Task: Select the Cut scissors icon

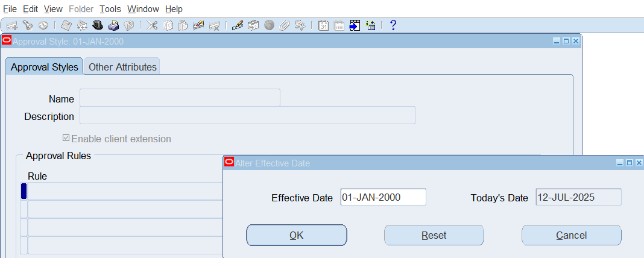Action: pos(152,25)
